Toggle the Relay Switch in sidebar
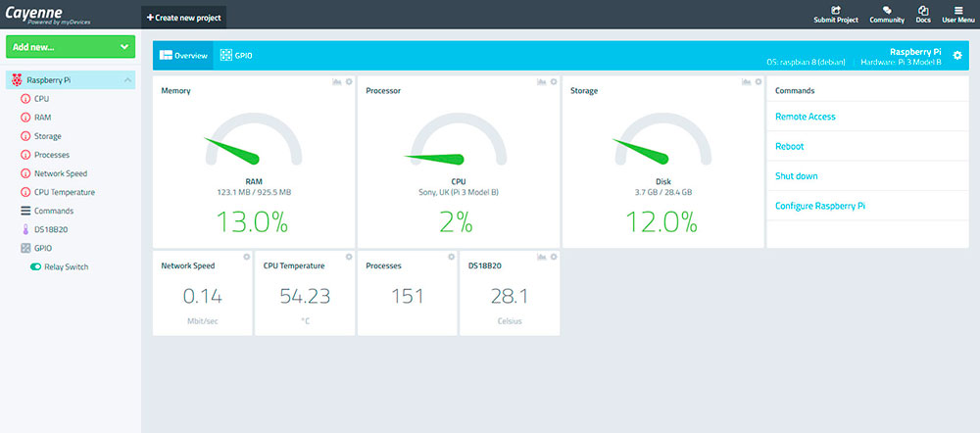This screenshot has height=433, width=980. (36, 266)
